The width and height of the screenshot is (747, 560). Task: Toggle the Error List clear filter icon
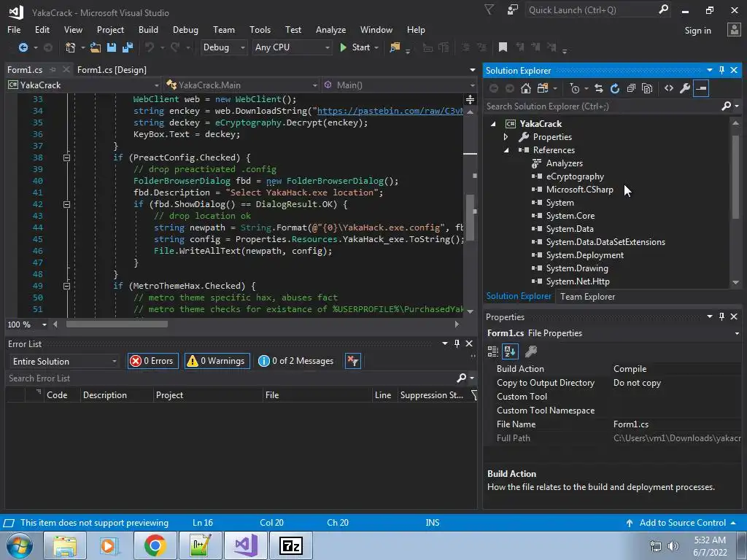tap(353, 361)
